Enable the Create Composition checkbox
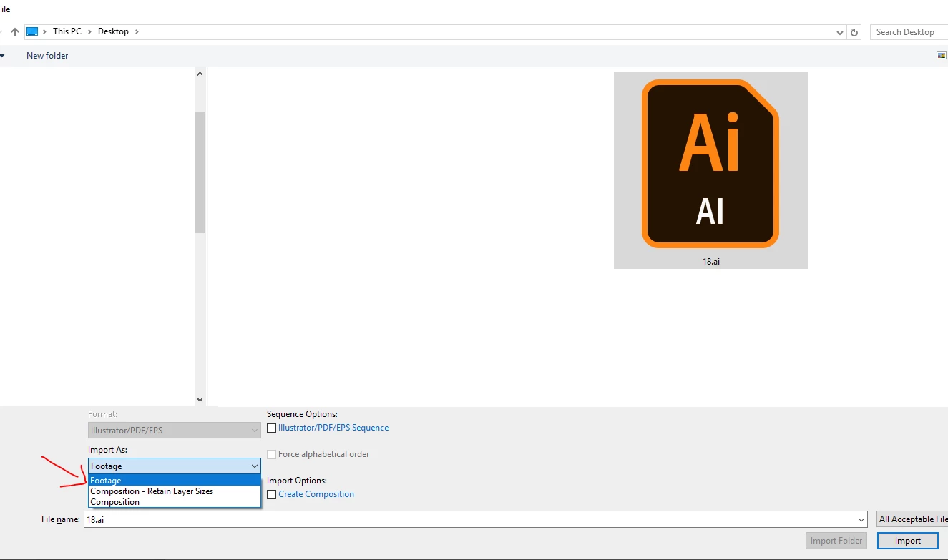 [272, 494]
